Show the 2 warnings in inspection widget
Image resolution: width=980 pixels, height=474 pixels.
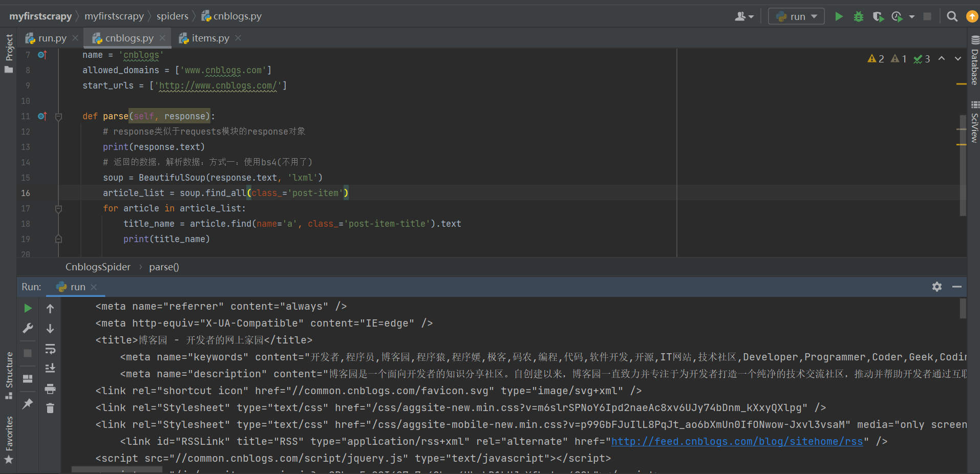(876, 59)
